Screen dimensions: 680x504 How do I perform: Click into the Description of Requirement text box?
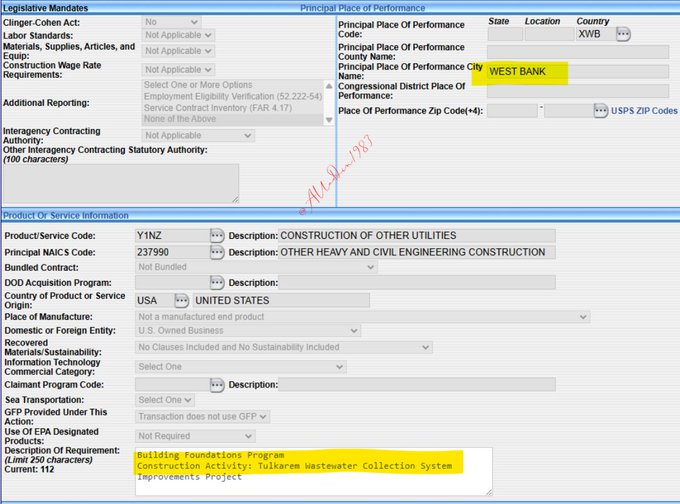click(x=314, y=471)
